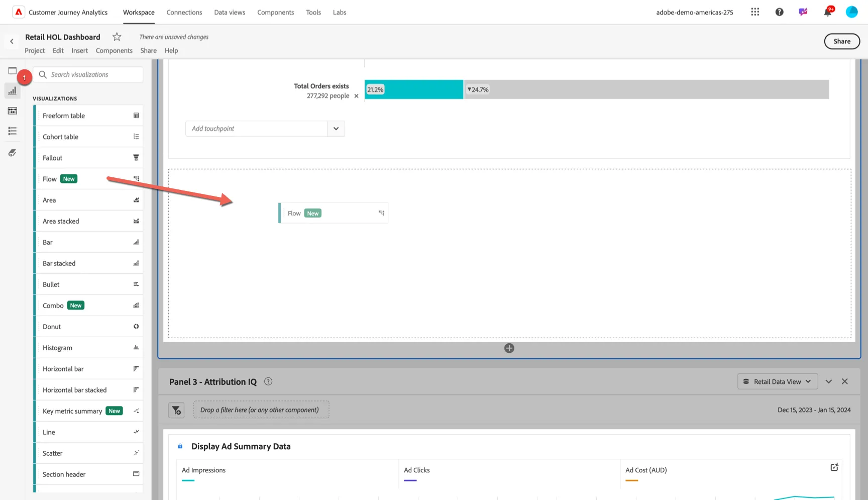
Task: Click the Adobe logo icon
Action: (x=19, y=12)
